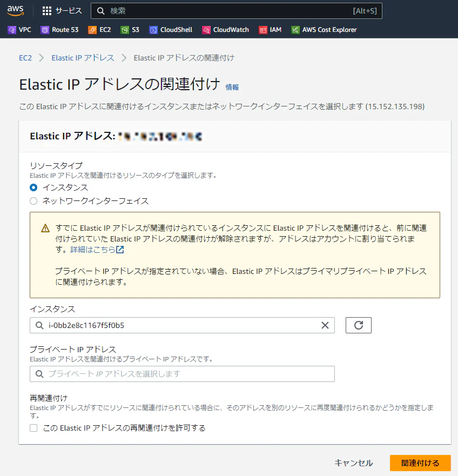The width and height of the screenshot is (458, 476).
Task: Click the EC2 shortcut icon
Action: pos(92,30)
